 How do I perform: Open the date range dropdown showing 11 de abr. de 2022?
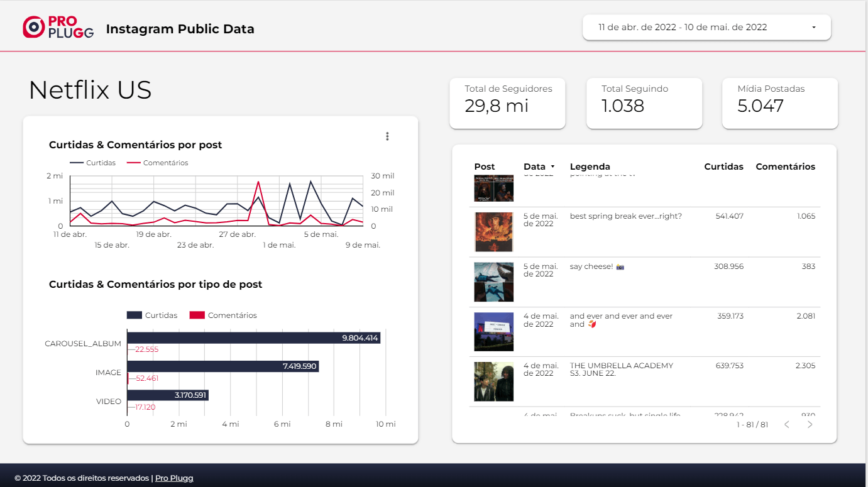(706, 28)
